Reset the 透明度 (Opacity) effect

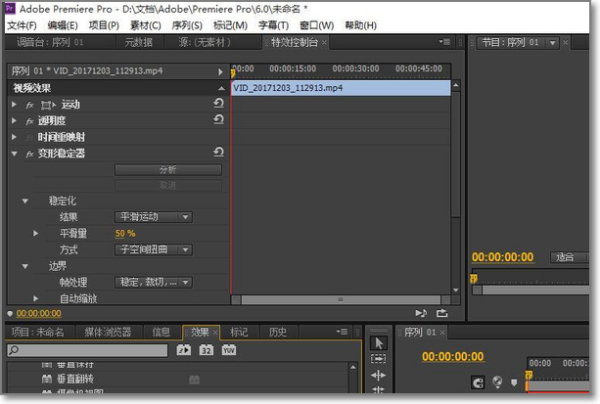218,120
